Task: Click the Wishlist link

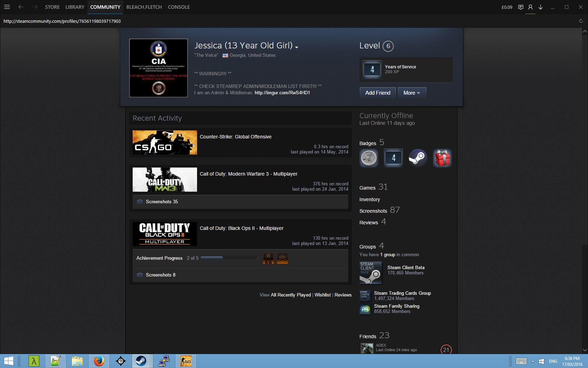Action: (322, 295)
